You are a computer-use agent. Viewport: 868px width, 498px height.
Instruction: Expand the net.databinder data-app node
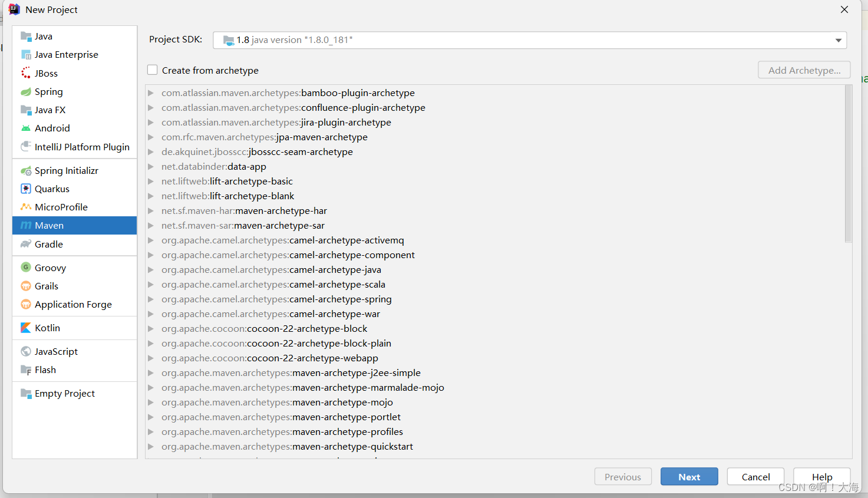pyautogui.click(x=151, y=167)
